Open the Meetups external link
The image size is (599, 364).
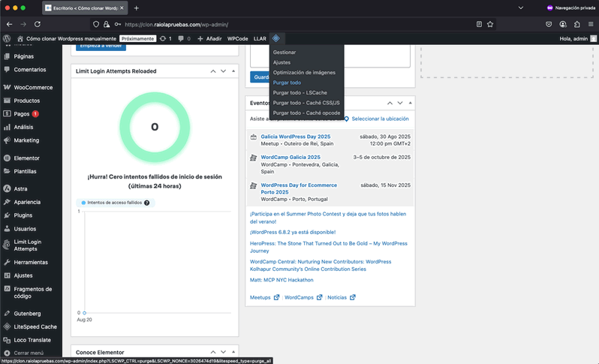pyautogui.click(x=264, y=297)
